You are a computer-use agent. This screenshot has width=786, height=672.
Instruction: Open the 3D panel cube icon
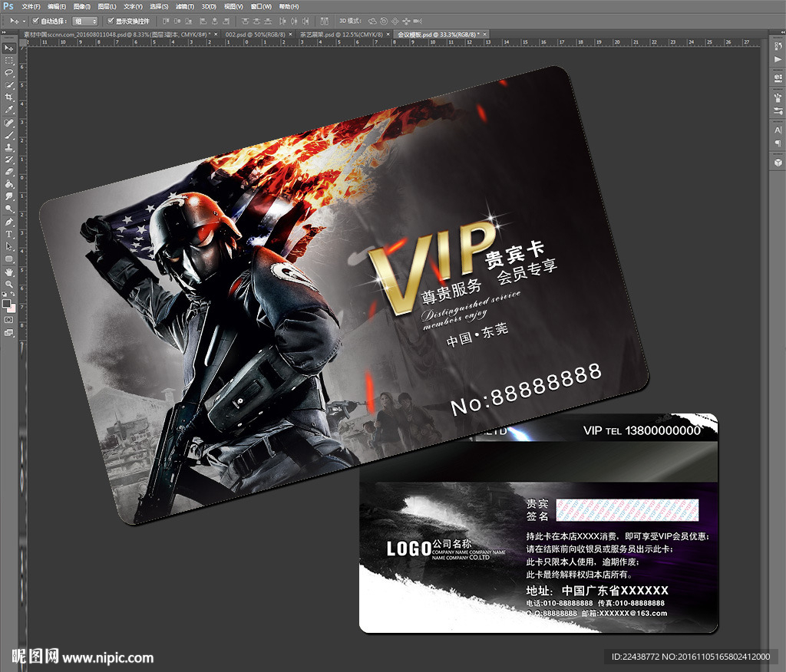tap(778, 163)
